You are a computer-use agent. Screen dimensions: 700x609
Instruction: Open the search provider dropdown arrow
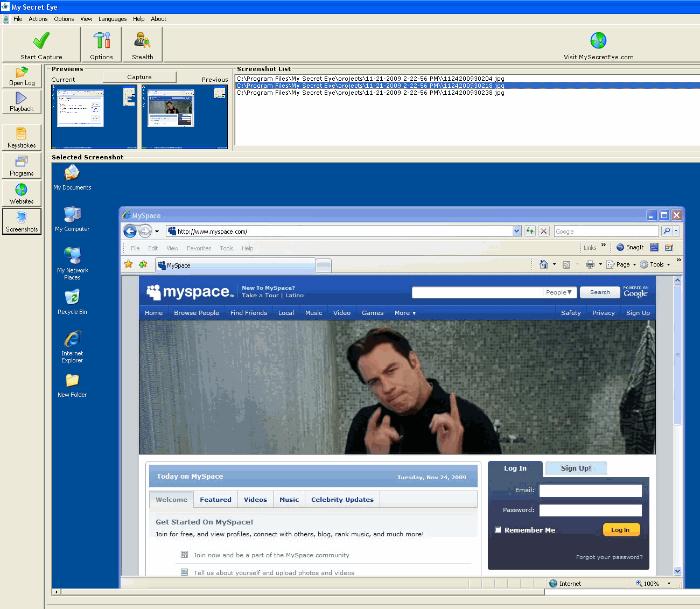pyautogui.click(x=676, y=231)
